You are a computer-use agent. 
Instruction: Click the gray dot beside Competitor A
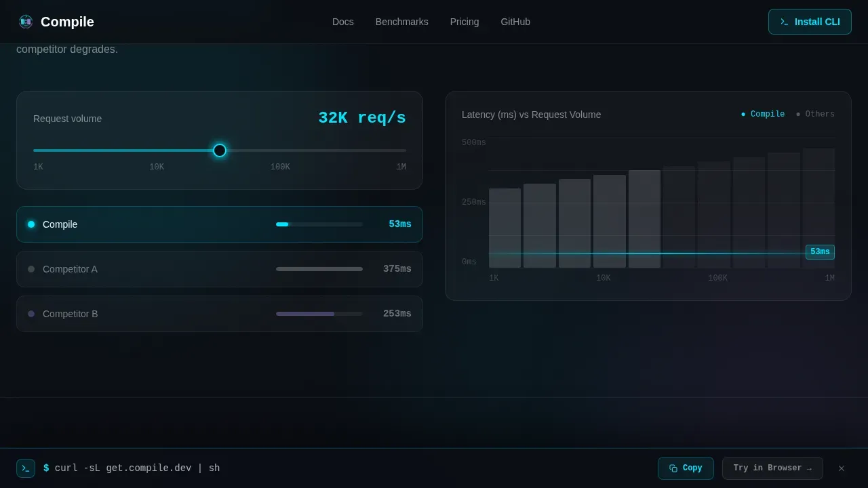31,269
